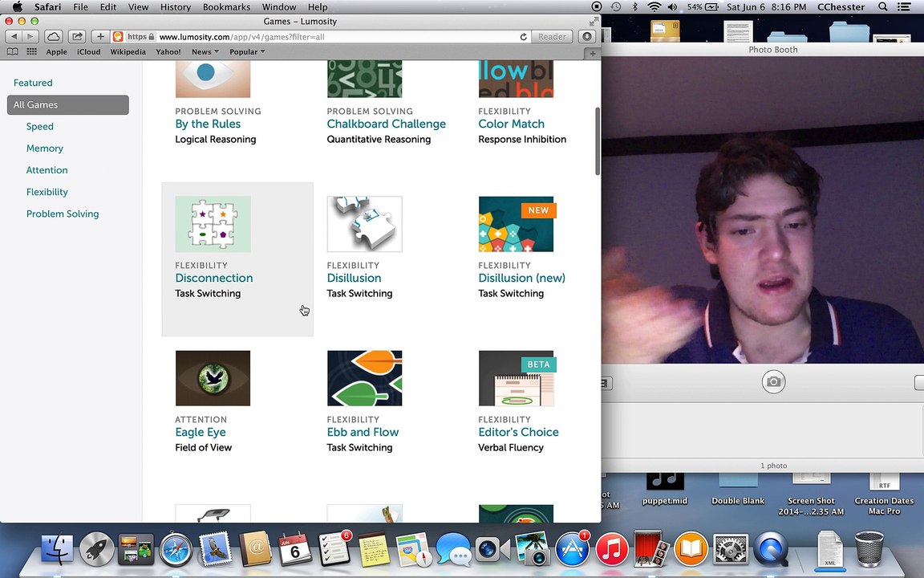Select the Featured sidebar item
This screenshot has height=578, width=924.
tap(33, 83)
